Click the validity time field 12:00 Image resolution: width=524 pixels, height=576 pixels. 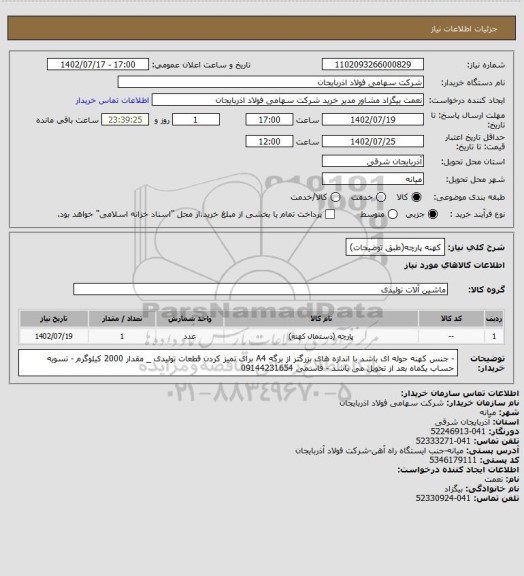(x=269, y=141)
